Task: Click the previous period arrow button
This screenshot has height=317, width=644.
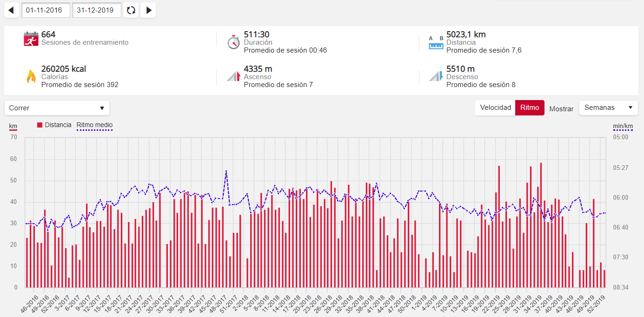Action: click(x=11, y=10)
